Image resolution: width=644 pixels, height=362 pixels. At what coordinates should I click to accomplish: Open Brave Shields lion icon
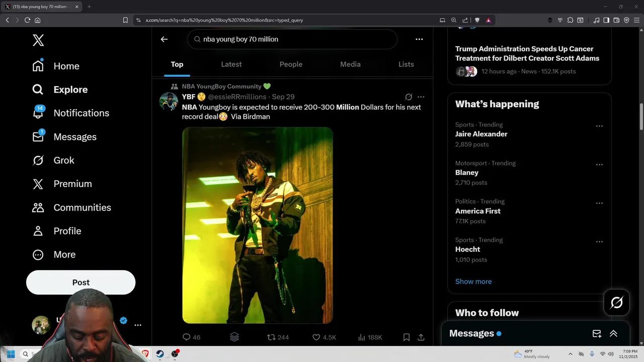pyautogui.click(x=477, y=20)
